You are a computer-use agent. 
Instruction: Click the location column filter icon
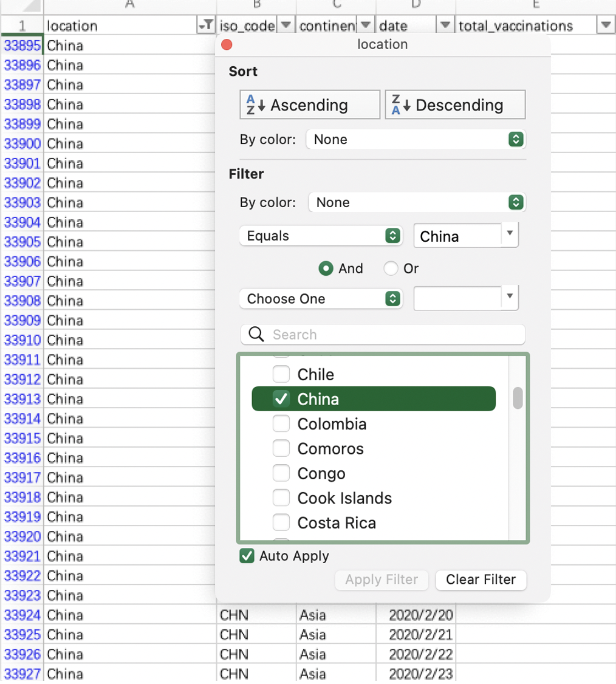(206, 26)
